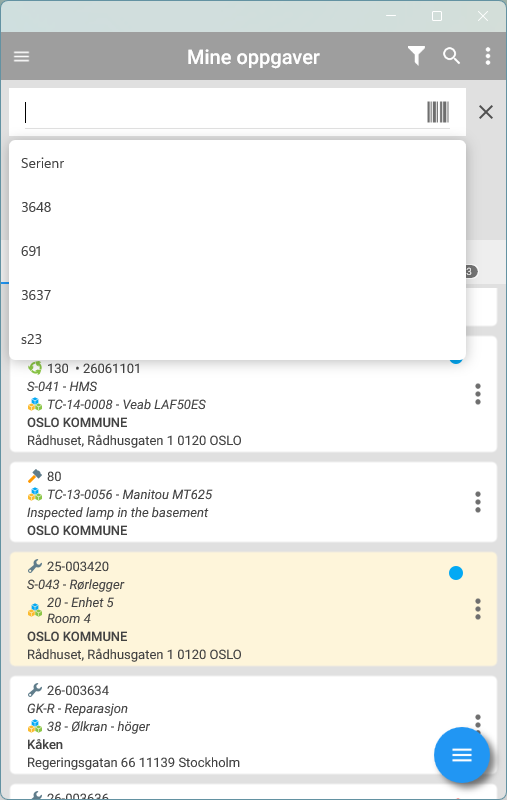Open task 26-003634 Reparasjon card

253,725
